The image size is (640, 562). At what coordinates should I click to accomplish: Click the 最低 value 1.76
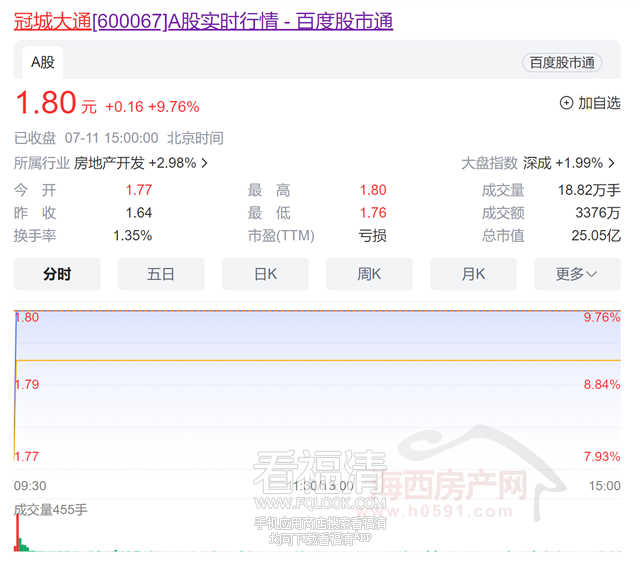[373, 213]
